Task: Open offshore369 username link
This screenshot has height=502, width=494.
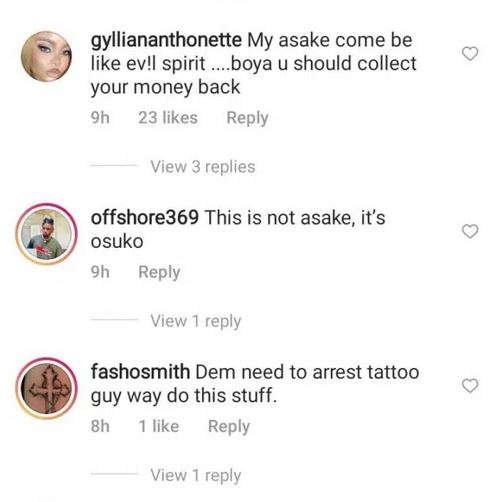Action: click(x=145, y=217)
